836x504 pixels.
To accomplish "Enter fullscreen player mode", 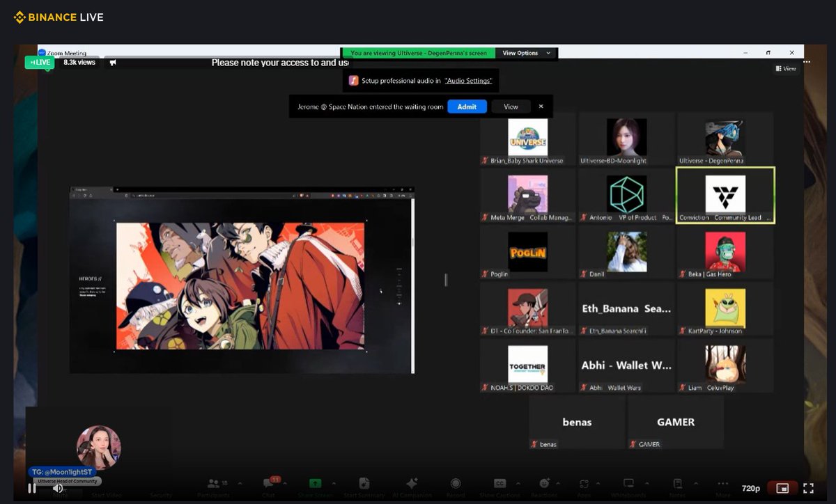I will coord(808,488).
